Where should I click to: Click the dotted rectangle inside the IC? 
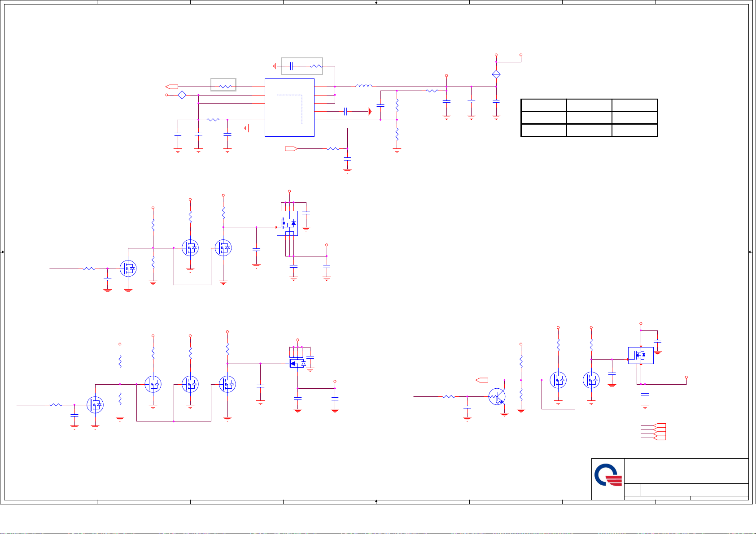point(289,109)
